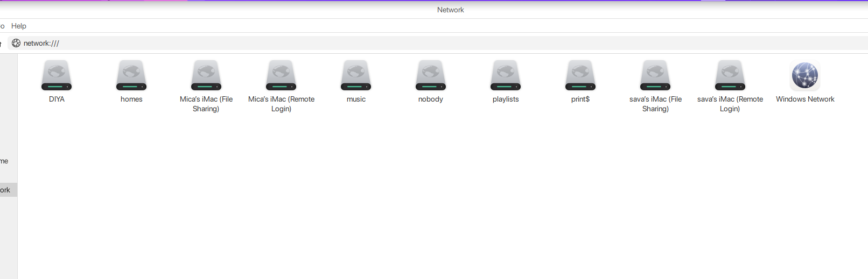Viewport: 868px width, 279px height.
Task: Click the network:/// location field
Action: click(438, 43)
